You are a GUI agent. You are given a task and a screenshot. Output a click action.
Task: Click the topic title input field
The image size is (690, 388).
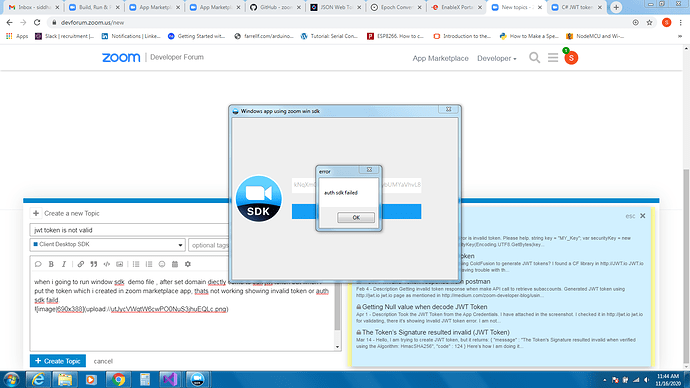click(129, 230)
